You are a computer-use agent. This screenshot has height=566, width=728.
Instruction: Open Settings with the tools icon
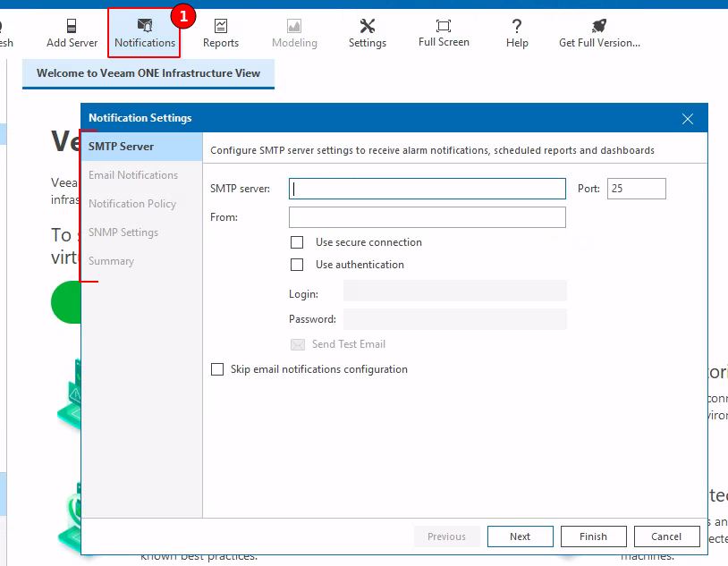[x=368, y=26]
